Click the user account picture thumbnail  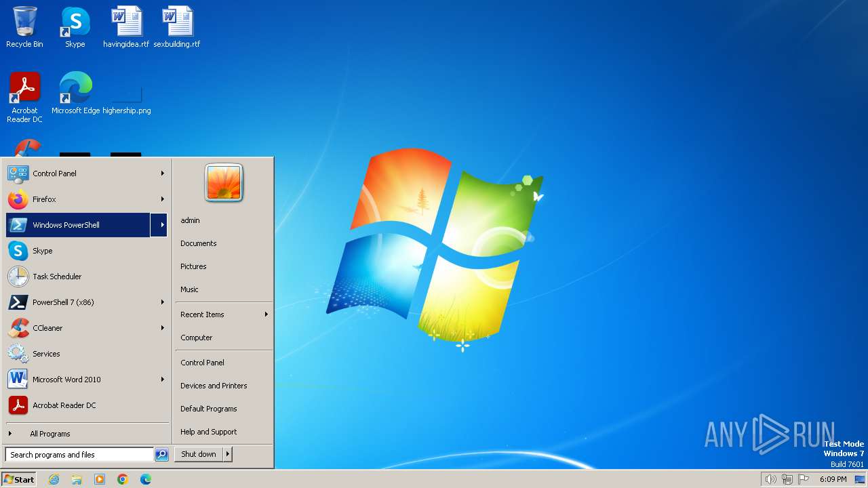click(224, 183)
